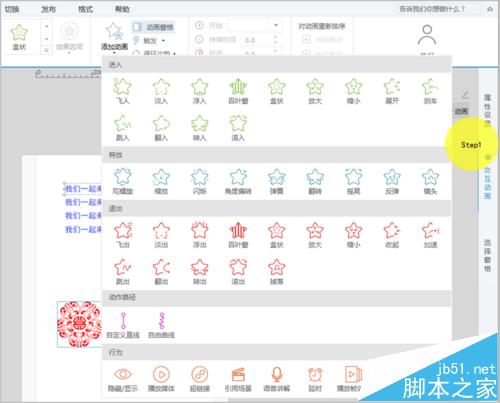The image size is (500, 403).
Task: Add the 引用场景 clapperboard behavior
Action: pyautogui.click(x=238, y=379)
